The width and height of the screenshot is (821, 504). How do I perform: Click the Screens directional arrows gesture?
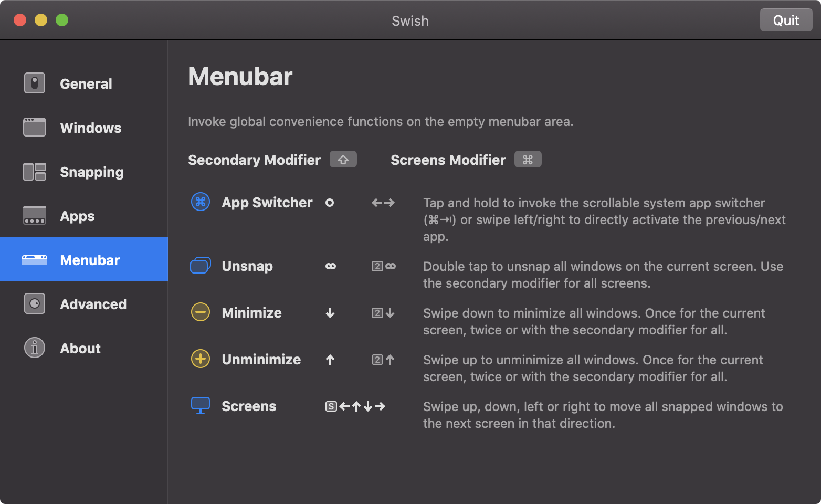pos(355,406)
